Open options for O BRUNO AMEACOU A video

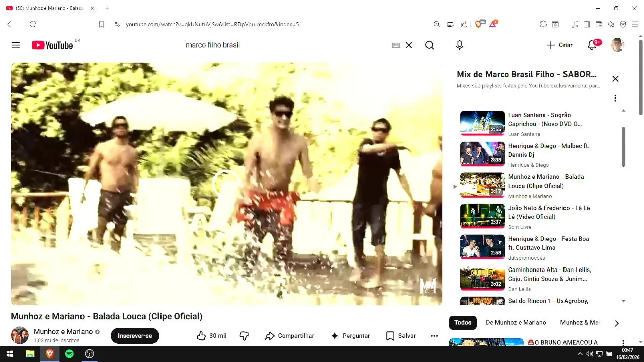623,343
